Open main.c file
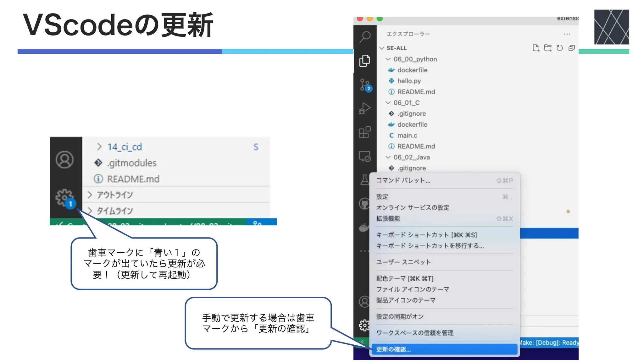The image size is (644, 362). point(407,135)
